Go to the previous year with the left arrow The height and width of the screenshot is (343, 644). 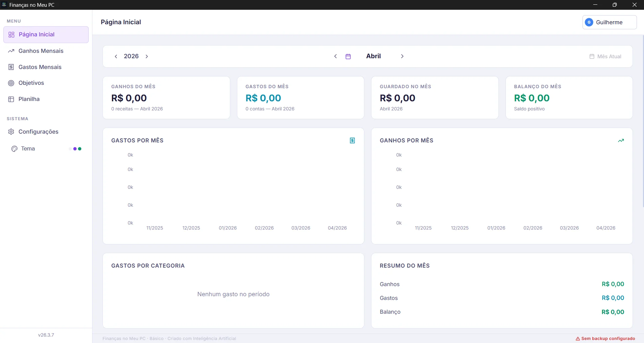pyautogui.click(x=116, y=56)
